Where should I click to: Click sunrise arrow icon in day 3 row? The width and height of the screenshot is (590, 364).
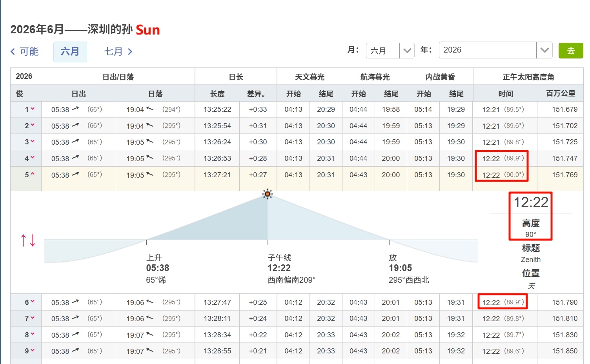pyautogui.click(x=76, y=141)
